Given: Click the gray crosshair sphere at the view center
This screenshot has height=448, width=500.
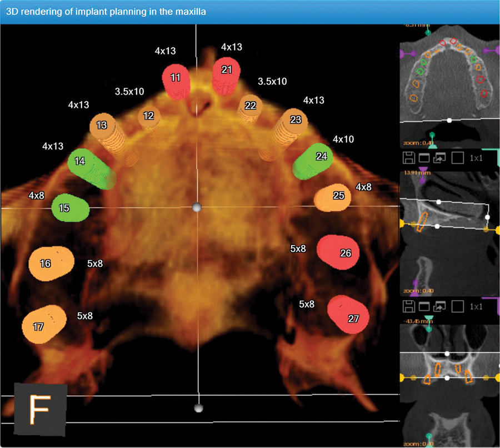Looking at the screenshot, I should (196, 208).
